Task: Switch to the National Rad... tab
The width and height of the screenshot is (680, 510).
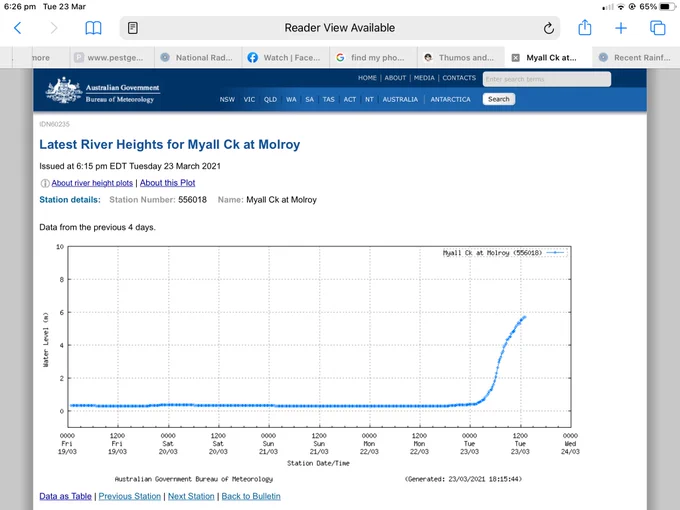Action: click(x=198, y=58)
